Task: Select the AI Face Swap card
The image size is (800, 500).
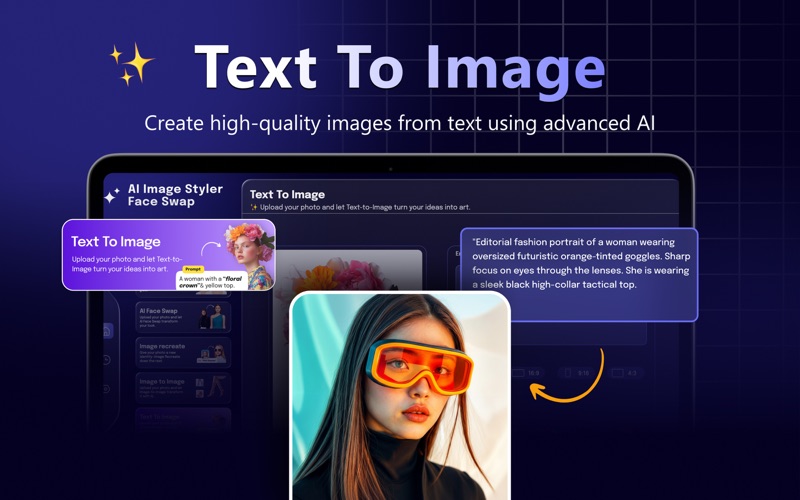Action: pos(183,317)
